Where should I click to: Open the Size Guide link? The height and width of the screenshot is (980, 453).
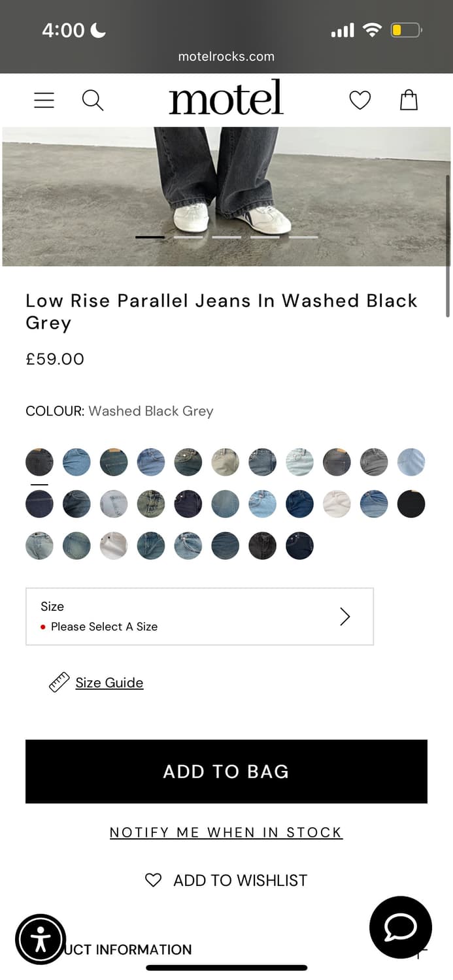point(109,683)
